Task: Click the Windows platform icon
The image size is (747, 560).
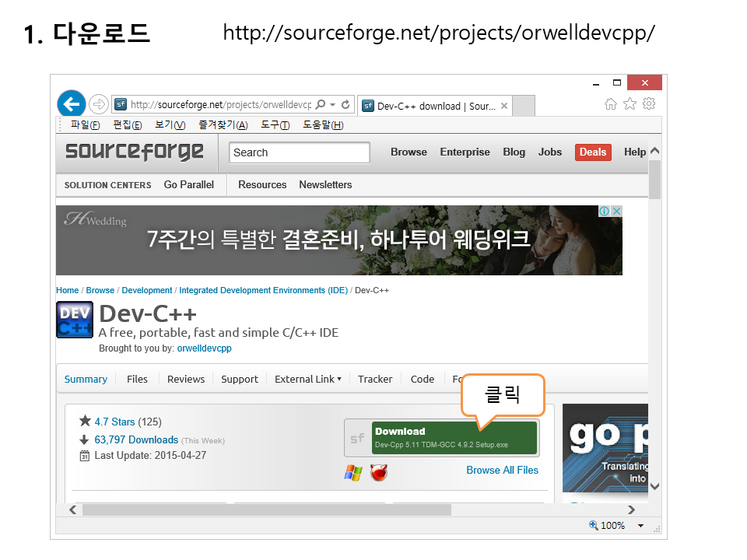Action: pyautogui.click(x=353, y=473)
